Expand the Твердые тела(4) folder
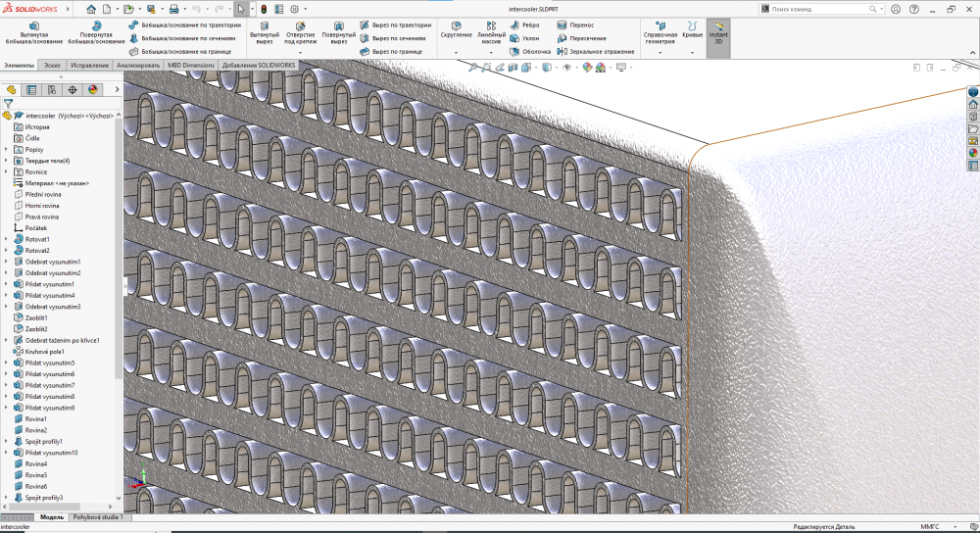This screenshot has width=980, height=533. point(6,161)
